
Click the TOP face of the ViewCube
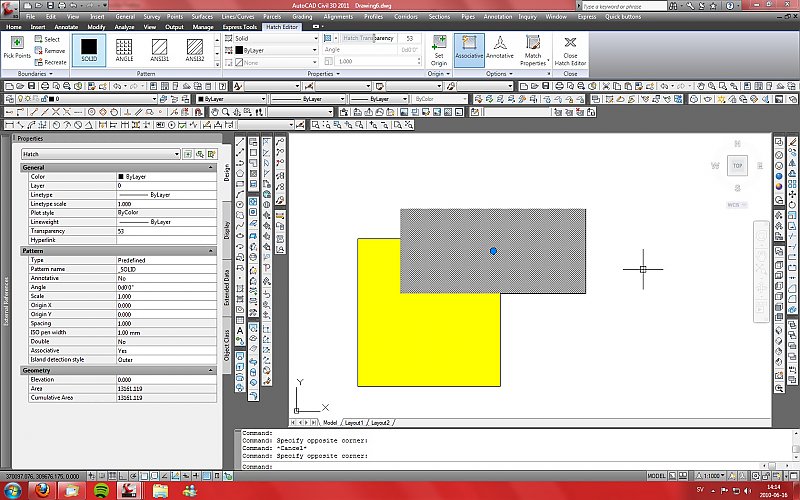(737, 165)
